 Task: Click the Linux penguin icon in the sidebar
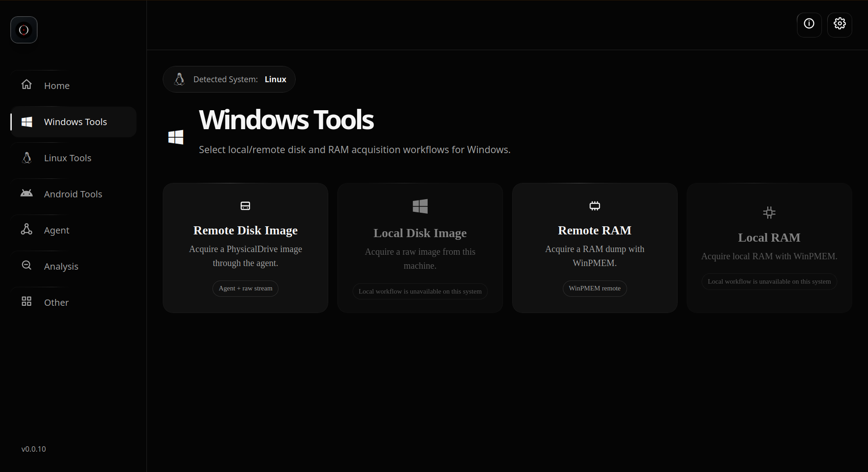27,158
